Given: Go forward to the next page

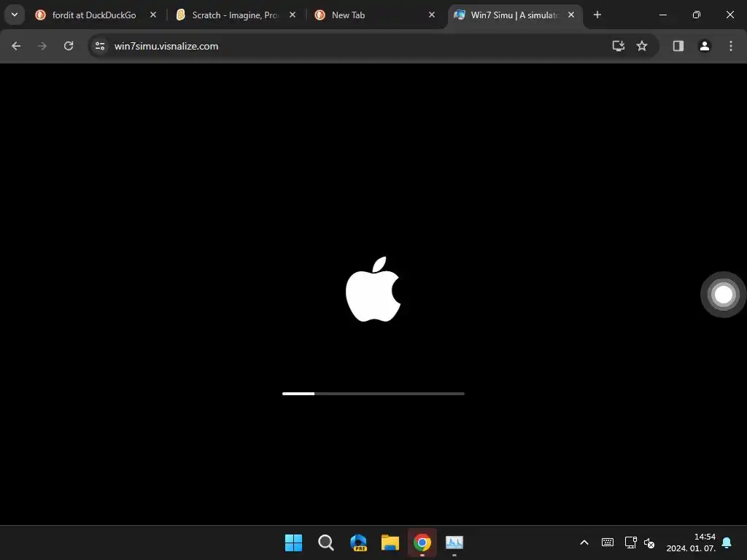Looking at the screenshot, I should click(42, 46).
